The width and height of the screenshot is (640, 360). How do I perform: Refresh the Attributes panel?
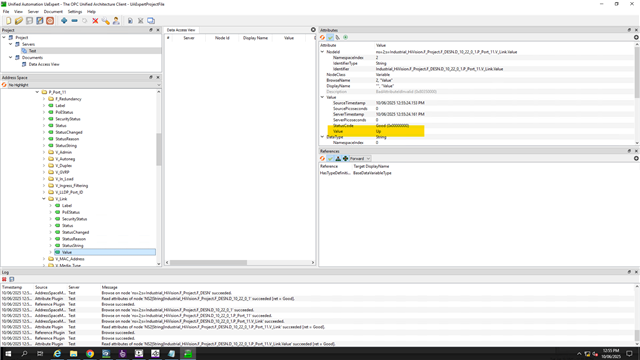click(322, 38)
